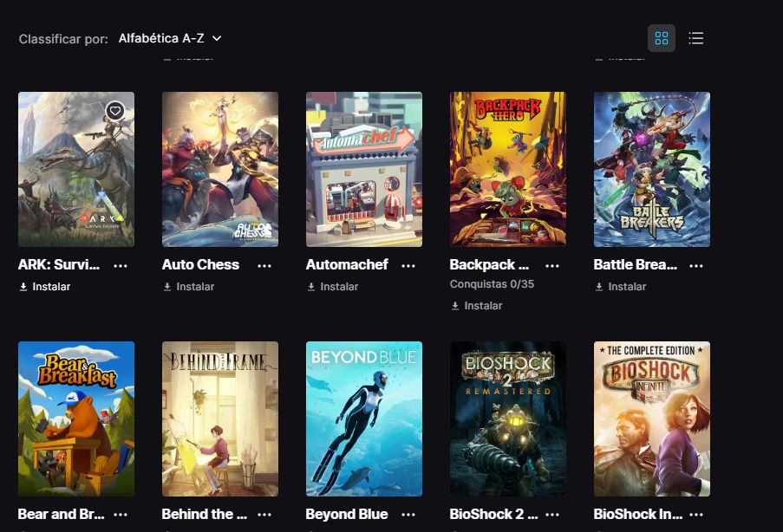The image size is (783, 532).
Task: Open more options for Automachef
Action: point(408,265)
